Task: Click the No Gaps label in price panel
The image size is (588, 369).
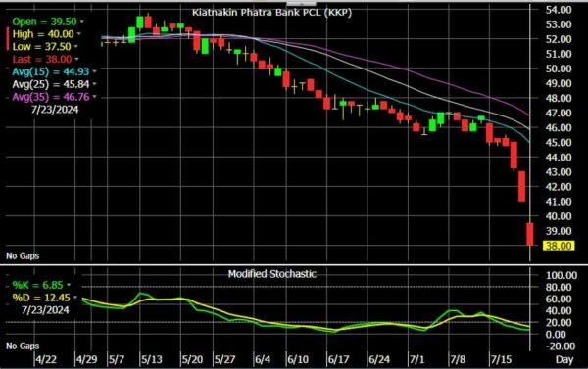Action: coord(23,255)
